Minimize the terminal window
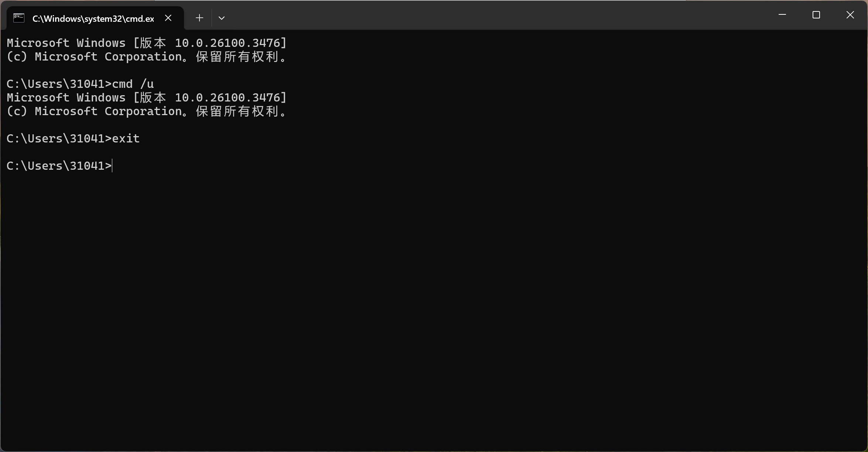 coord(782,15)
